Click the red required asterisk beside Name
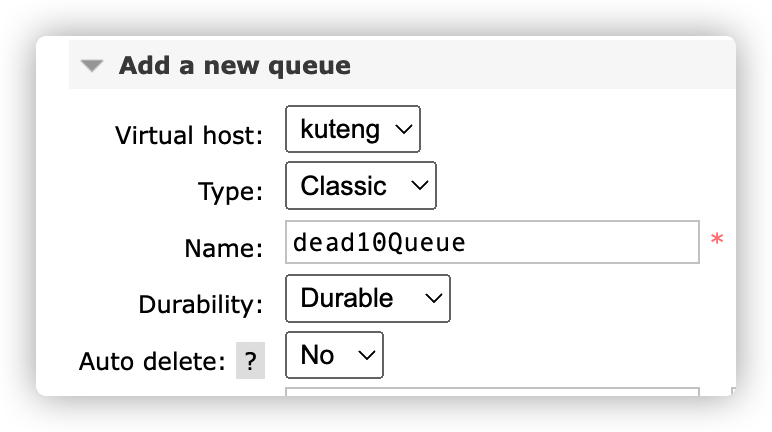This screenshot has width=772, height=432. coord(716,241)
